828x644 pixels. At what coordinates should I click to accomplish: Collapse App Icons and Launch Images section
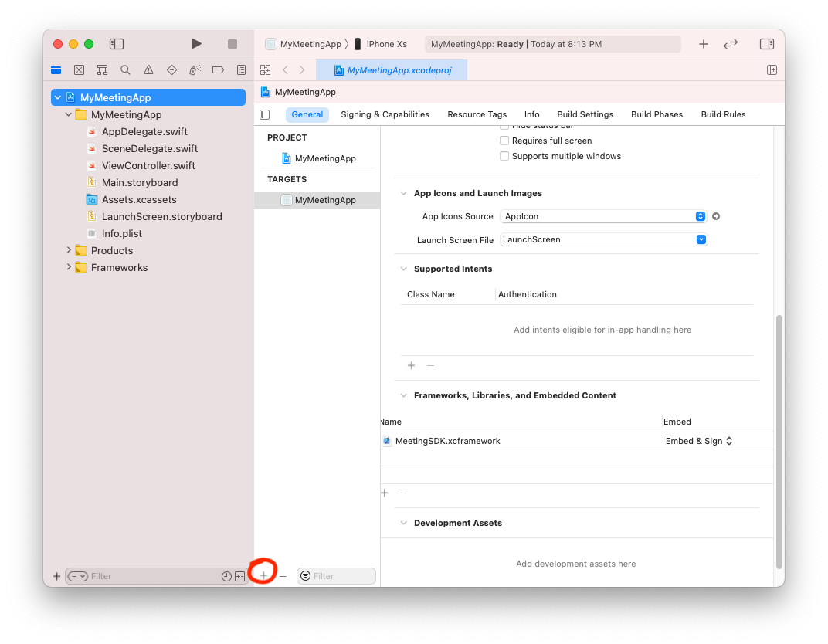(x=403, y=193)
